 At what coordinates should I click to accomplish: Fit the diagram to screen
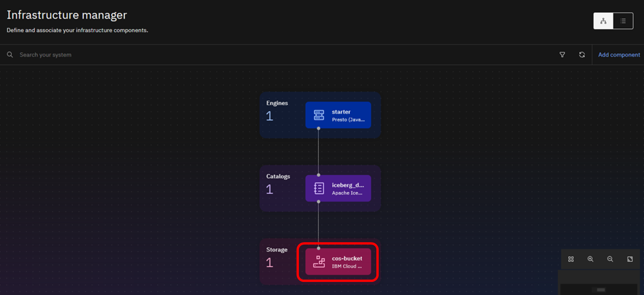pyautogui.click(x=630, y=259)
